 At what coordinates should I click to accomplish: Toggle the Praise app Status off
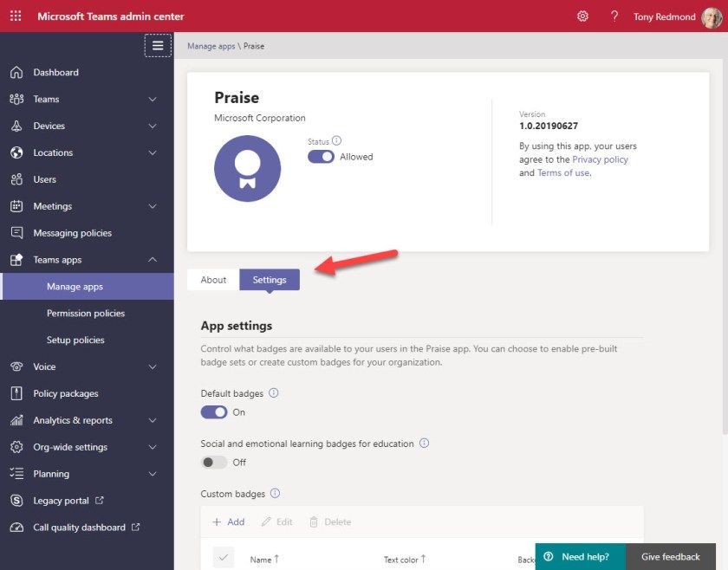pyautogui.click(x=321, y=157)
